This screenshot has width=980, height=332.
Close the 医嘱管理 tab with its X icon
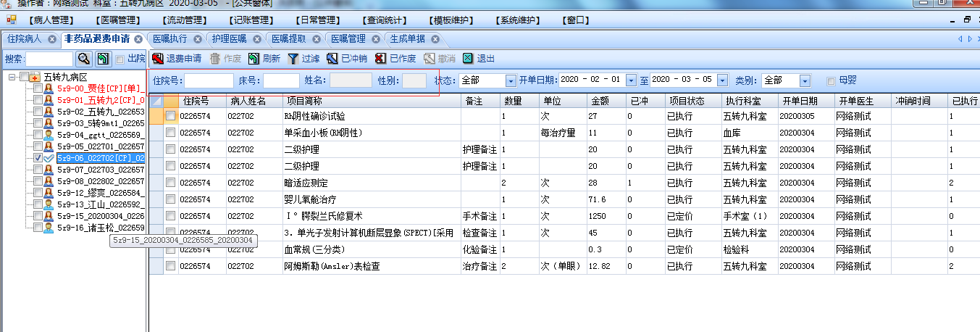[x=375, y=38]
